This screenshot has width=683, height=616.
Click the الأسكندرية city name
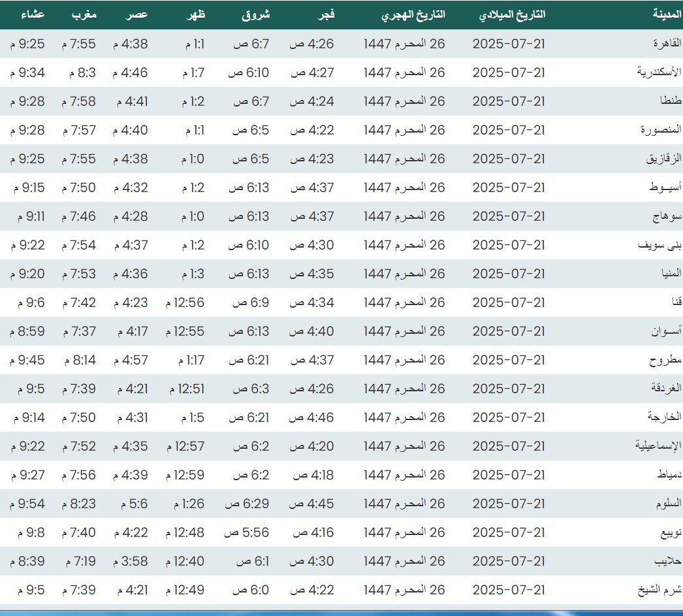[659, 73]
